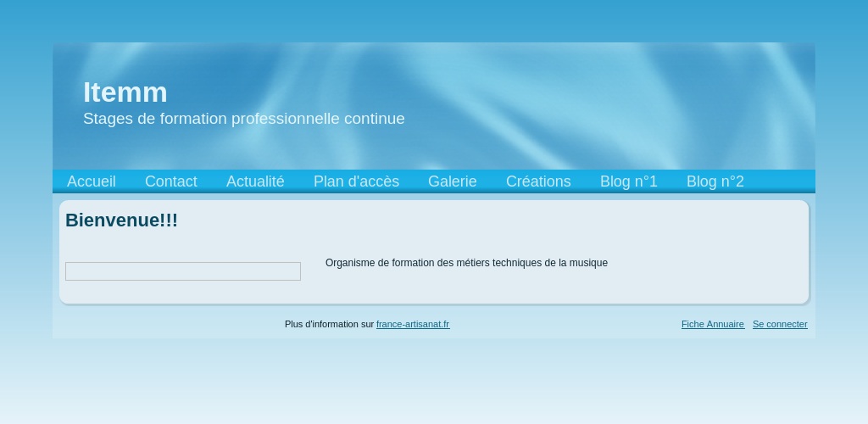Follow the france-artisanat.fr link
This screenshot has width=868, height=424.
pyautogui.click(x=413, y=325)
